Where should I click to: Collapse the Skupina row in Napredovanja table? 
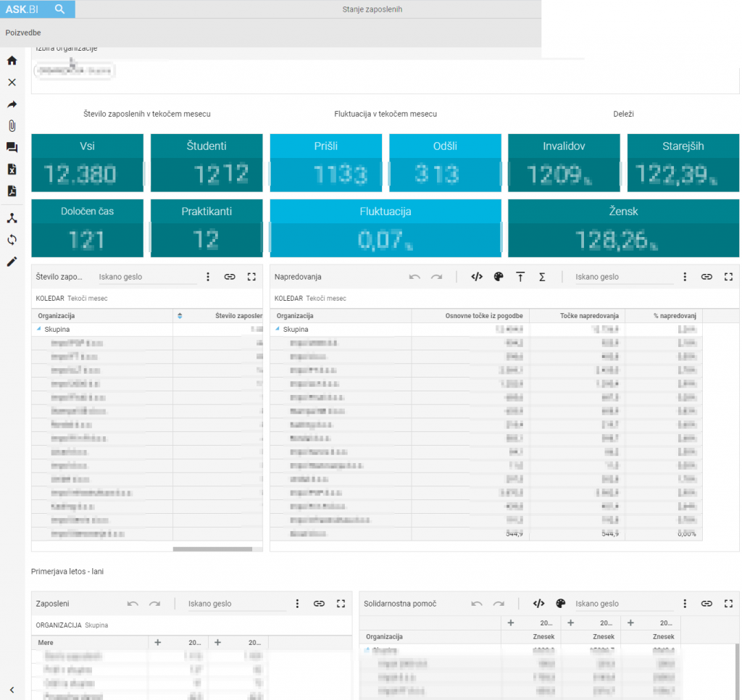pyautogui.click(x=278, y=329)
